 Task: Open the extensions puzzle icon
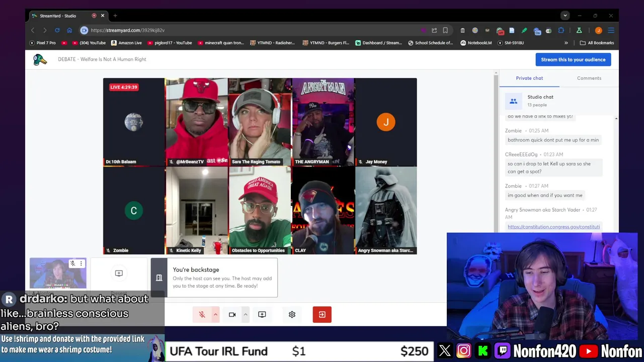[561, 30]
